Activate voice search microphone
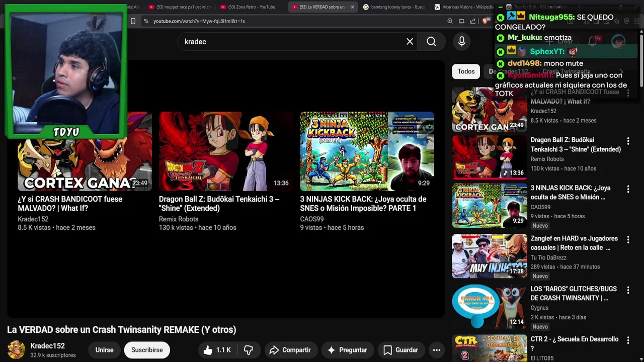The height and width of the screenshot is (362, 644). (462, 42)
